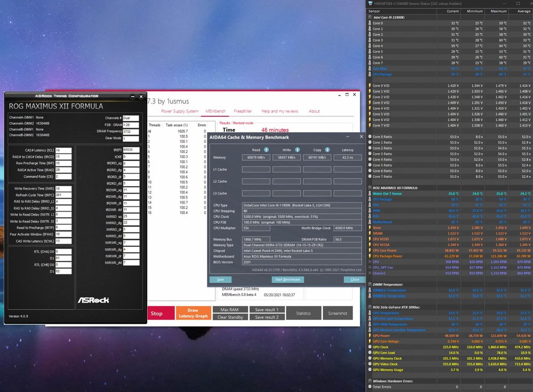Click the fan icon beside CPU_OPT Fan
This screenshot has width=533, height=392.
pyautogui.click(x=370, y=267)
